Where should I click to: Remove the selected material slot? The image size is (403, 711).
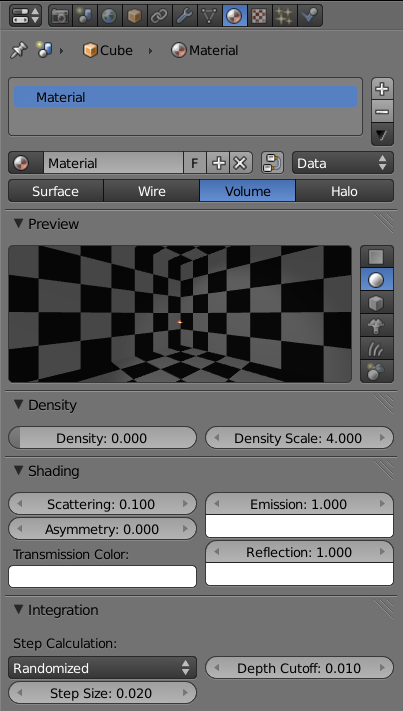tap(382, 112)
